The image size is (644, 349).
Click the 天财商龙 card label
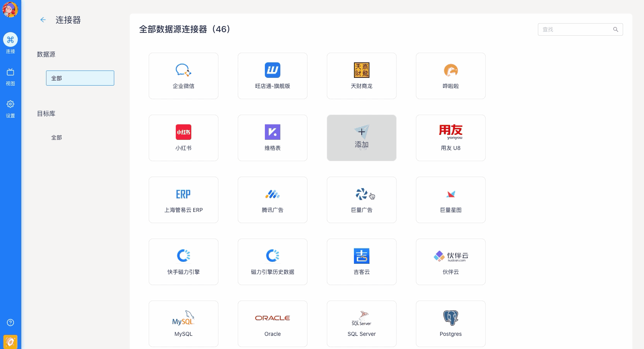362,86
